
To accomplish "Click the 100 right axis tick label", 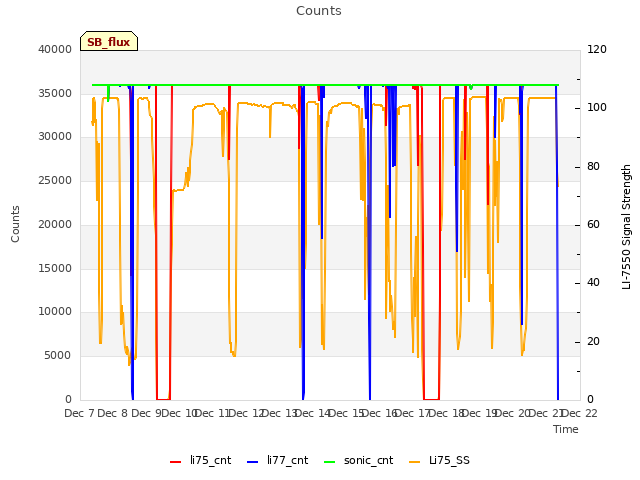I will pos(597,108).
